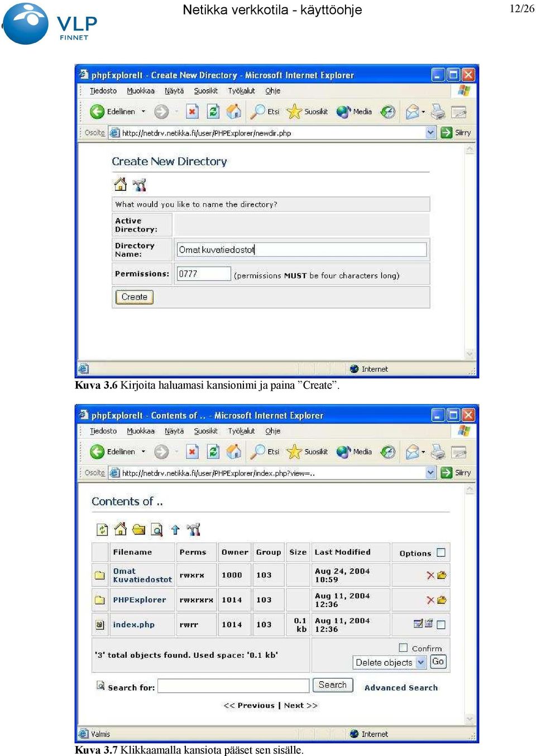The image size is (536, 756).
Task: Click the Go button
Action: pos(438,662)
